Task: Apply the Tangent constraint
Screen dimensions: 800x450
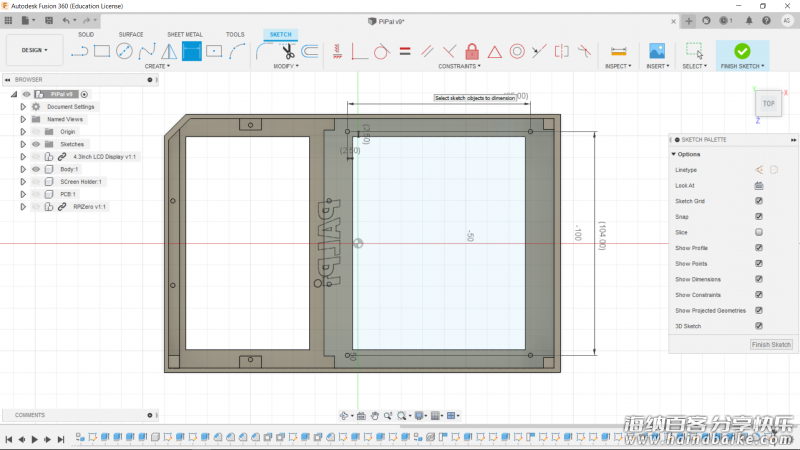Action: (382, 52)
